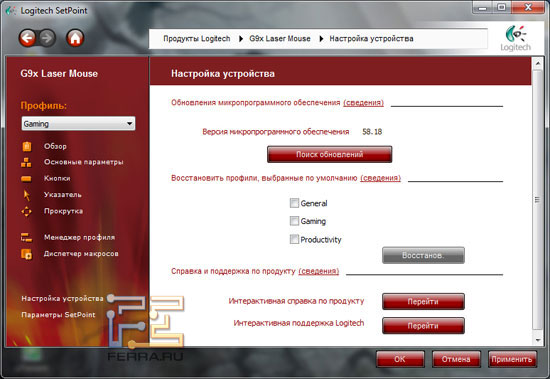The image size is (550, 379).
Task: Open the Профиль dropdown showing Gaming
Action: point(78,124)
